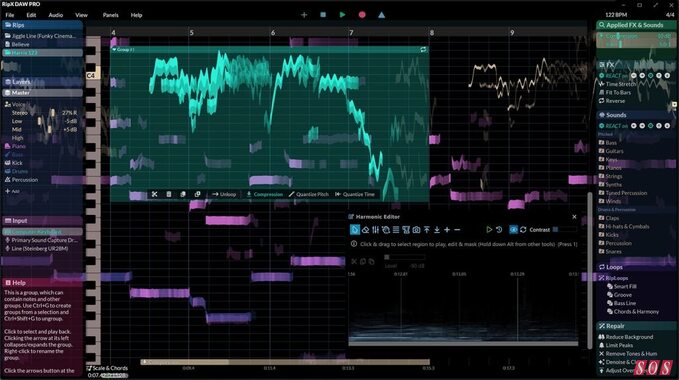Click the download arrow icon in Harmonic Editor
The height and width of the screenshot is (380, 679).
pos(437,230)
